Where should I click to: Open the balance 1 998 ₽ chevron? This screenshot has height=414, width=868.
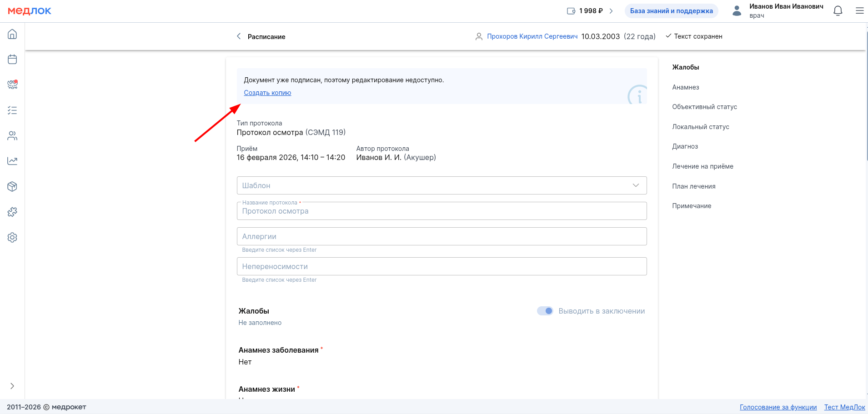coord(611,11)
